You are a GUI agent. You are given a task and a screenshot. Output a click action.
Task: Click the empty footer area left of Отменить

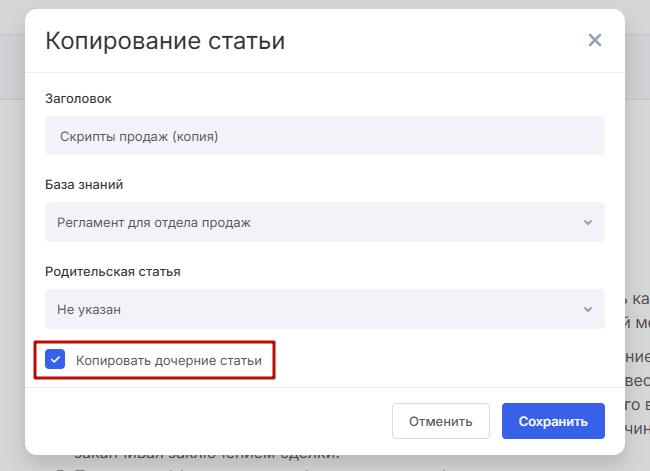coord(200,421)
